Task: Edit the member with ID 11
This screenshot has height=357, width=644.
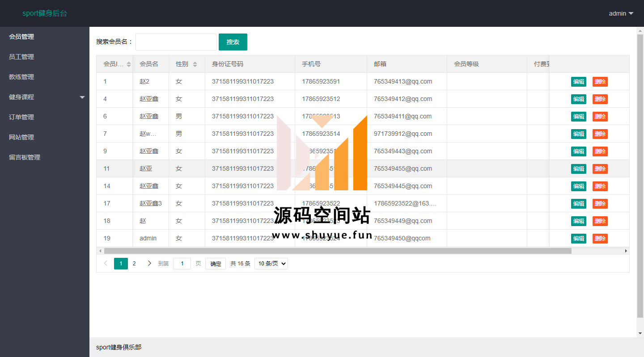Action: (579, 169)
